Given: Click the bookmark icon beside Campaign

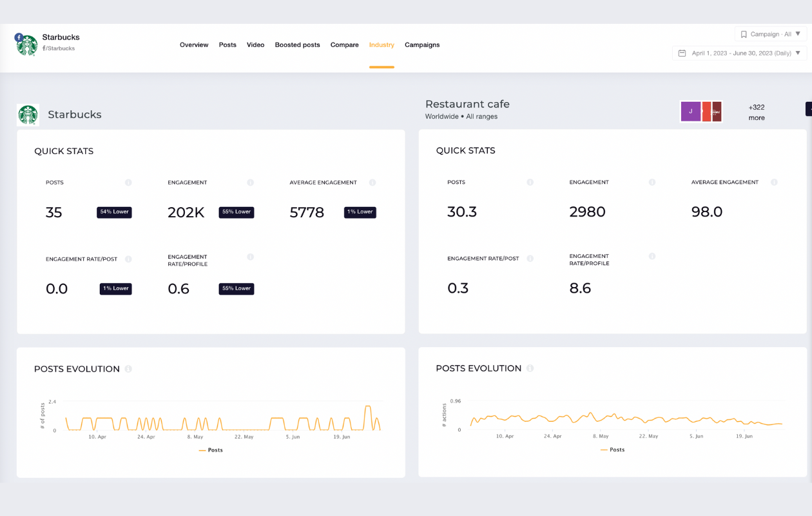Looking at the screenshot, I should pos(744,34).
